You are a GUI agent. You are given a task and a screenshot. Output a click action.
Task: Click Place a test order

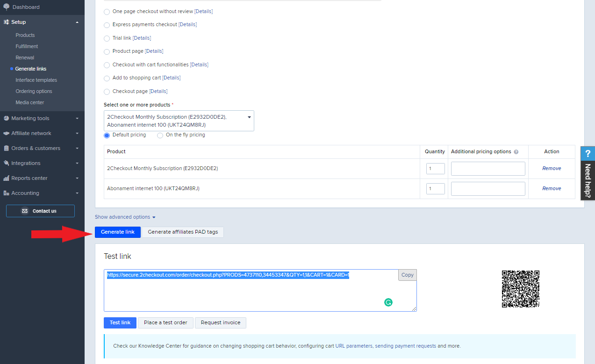[165, 322]
